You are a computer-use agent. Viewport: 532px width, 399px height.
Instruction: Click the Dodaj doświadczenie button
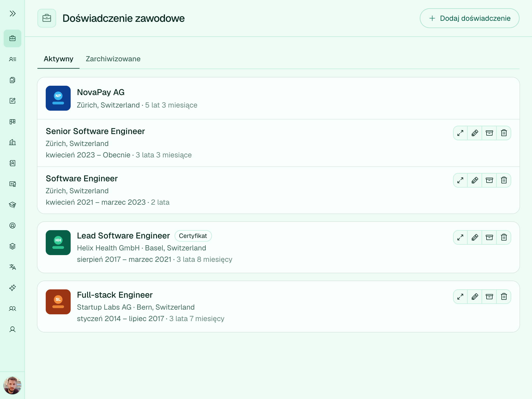[469, 18]
